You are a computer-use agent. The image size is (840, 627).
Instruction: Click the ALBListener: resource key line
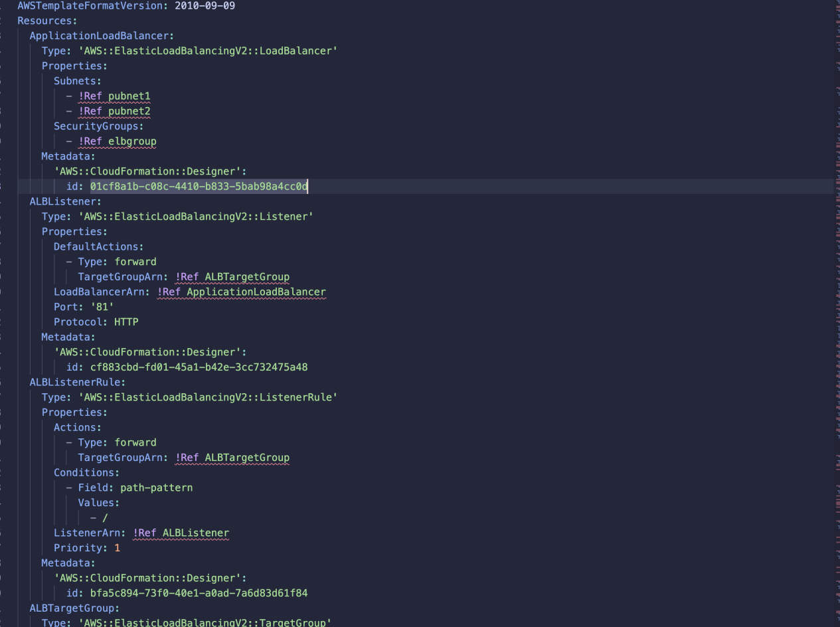pos(65,201)
